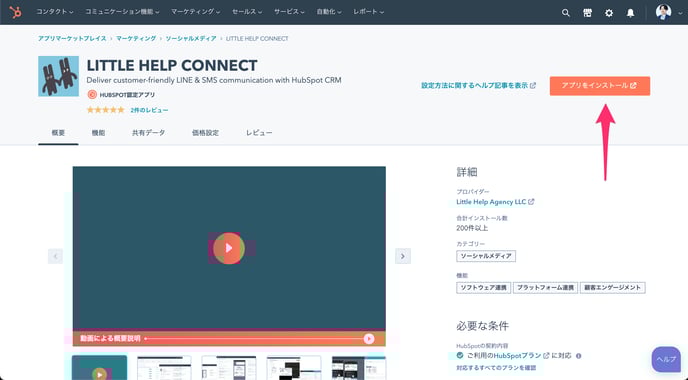
Task: Click the 動画による概要説明 caption
Action: pos(110,339)
